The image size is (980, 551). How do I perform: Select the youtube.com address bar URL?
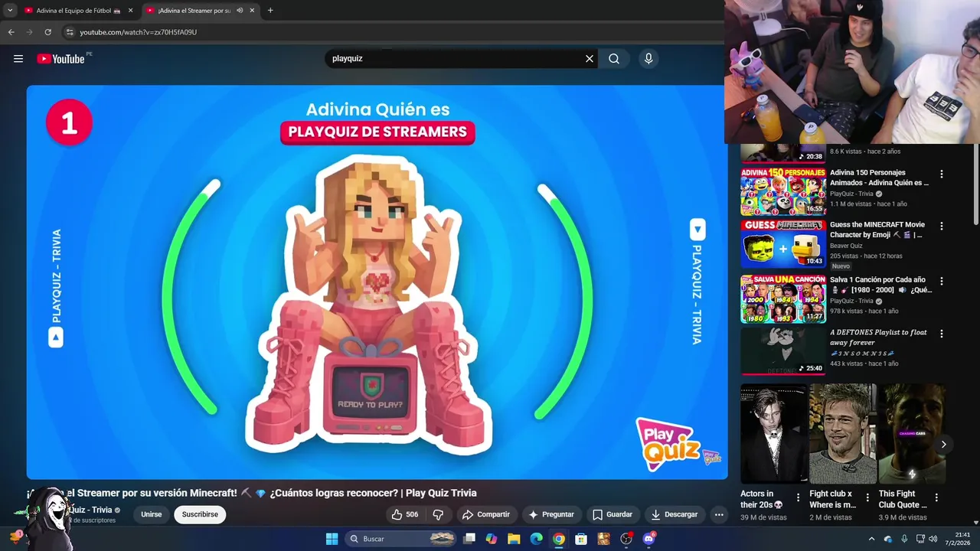(x=139, y=32)
